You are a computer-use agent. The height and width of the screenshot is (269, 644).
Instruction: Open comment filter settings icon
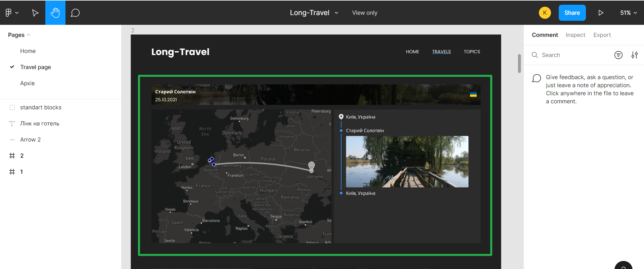pyautogui.click(x=634, y=55)
